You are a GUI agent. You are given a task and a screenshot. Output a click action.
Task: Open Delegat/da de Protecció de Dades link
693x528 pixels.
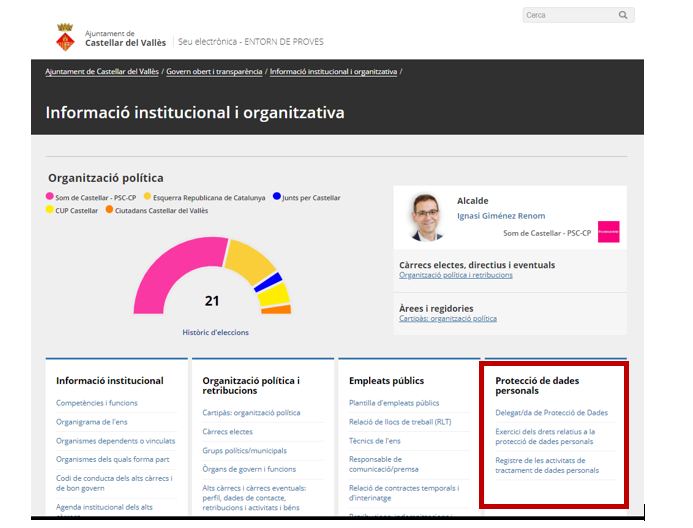tap(551, 412)
